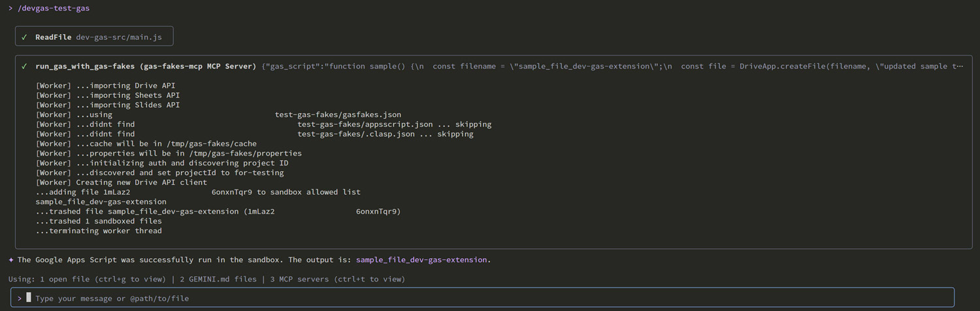The height and width of the screenshot is (311, 980).
Task: Click the green checkmark beside ReadFile
Action: [25, 37]
